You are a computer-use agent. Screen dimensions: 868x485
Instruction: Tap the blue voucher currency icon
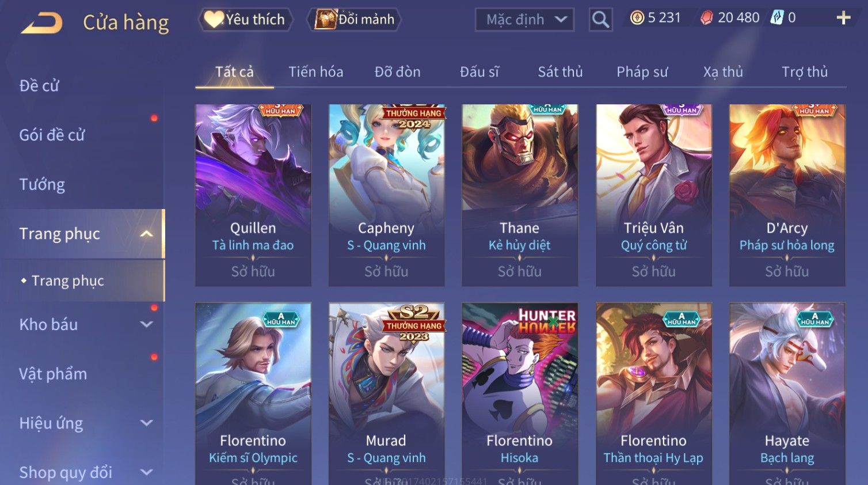[x=777, y=18]
